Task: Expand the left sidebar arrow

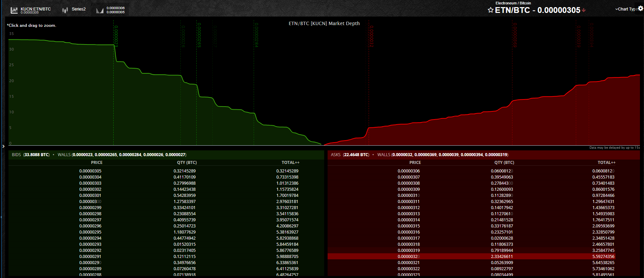Action: 3,146
